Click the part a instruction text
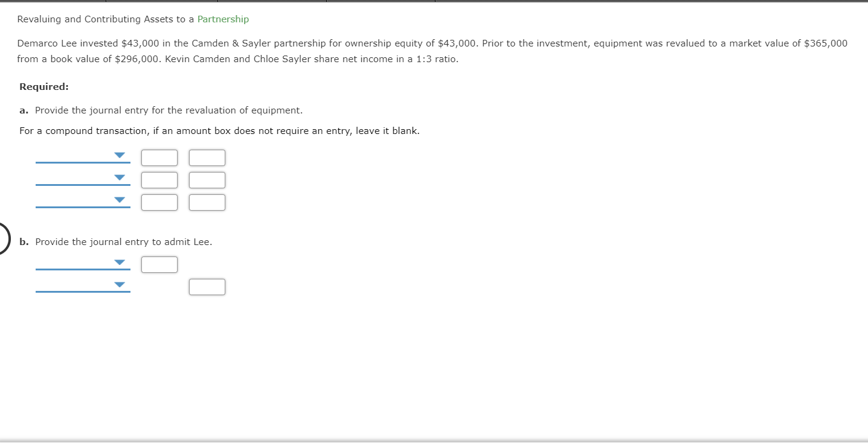The height and width of the screenshot is (443, 868). click(169, 110)
